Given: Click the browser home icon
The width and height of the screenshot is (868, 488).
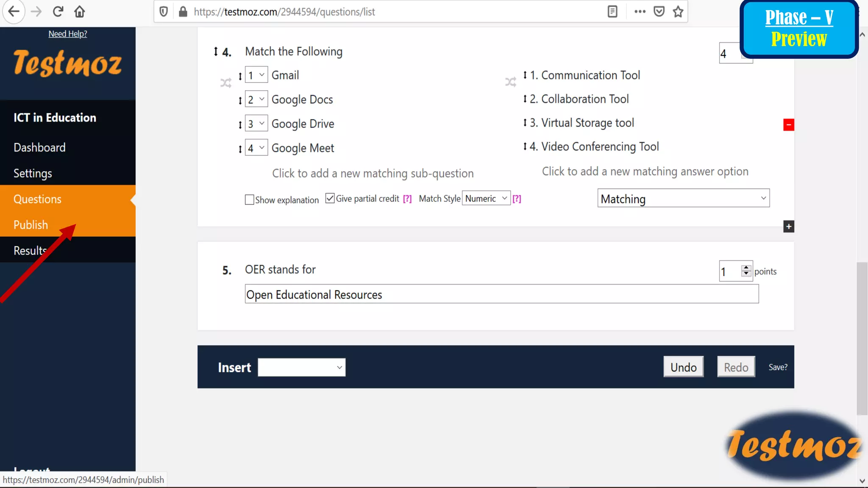Looking at the screenshot, I should 79,11.
